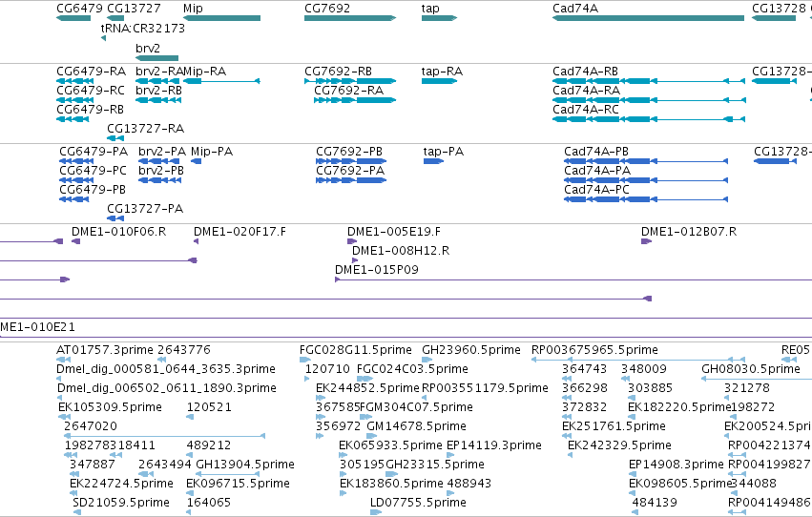This screenshot has width=812, height=517.
Task: Select the EK096715.5prime EST label
Action: pyautogui.click(x=238, y=484)
